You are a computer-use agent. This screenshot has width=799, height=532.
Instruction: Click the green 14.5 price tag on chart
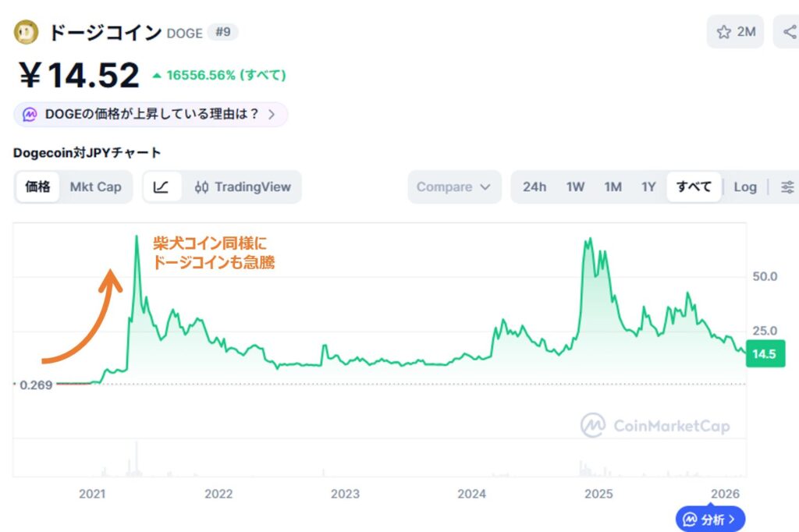click(x=765, y=353)
